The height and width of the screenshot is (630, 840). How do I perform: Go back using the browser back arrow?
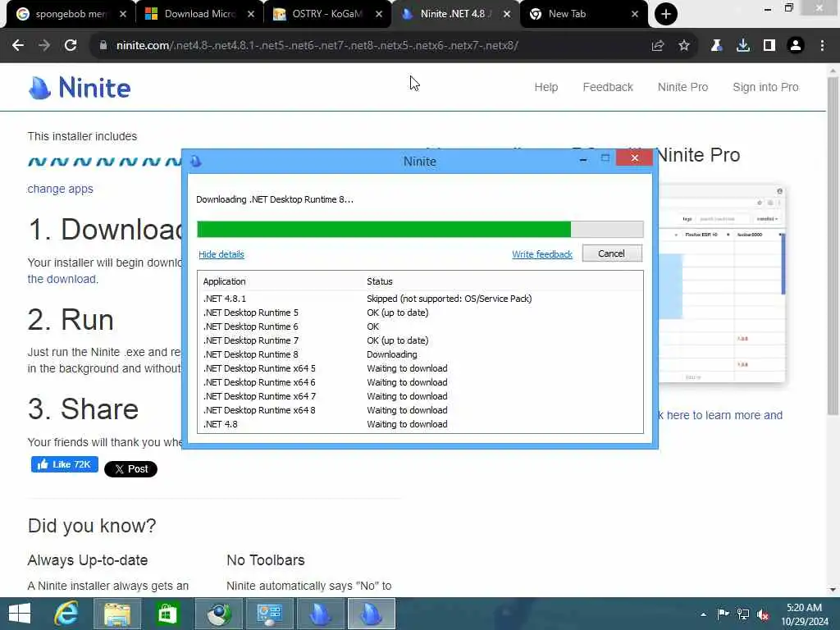pyautogui.click(x=18, y=46)
